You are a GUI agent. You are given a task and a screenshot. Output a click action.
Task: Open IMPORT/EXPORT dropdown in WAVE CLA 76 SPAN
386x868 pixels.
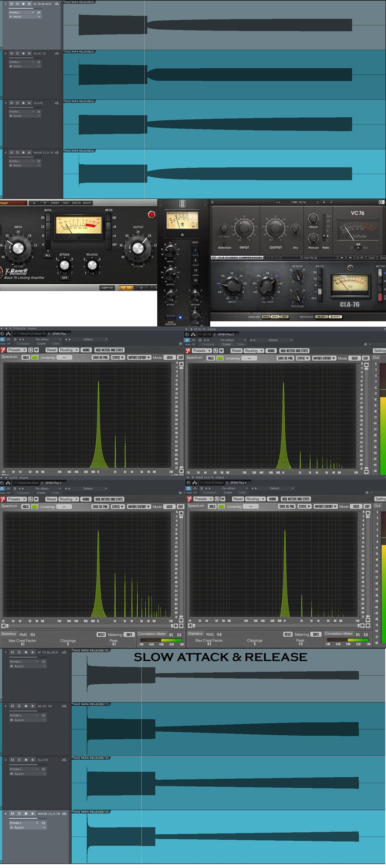coord(326,506)
